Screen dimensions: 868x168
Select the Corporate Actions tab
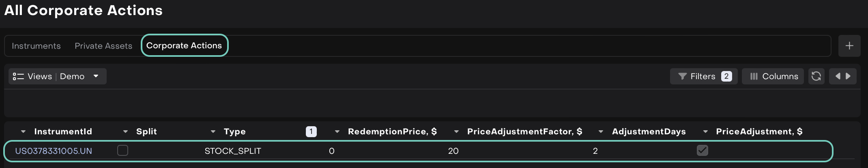(x=184, y=45)
